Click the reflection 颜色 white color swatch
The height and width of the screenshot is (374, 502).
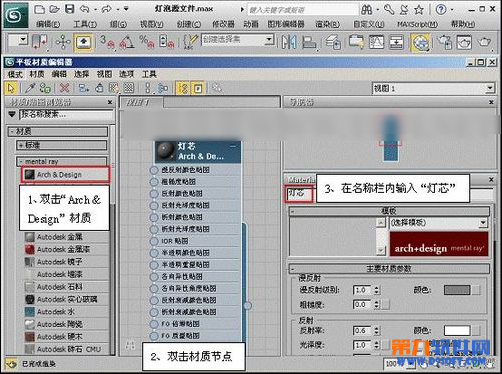pyautogui.click(x=457, y=331)
